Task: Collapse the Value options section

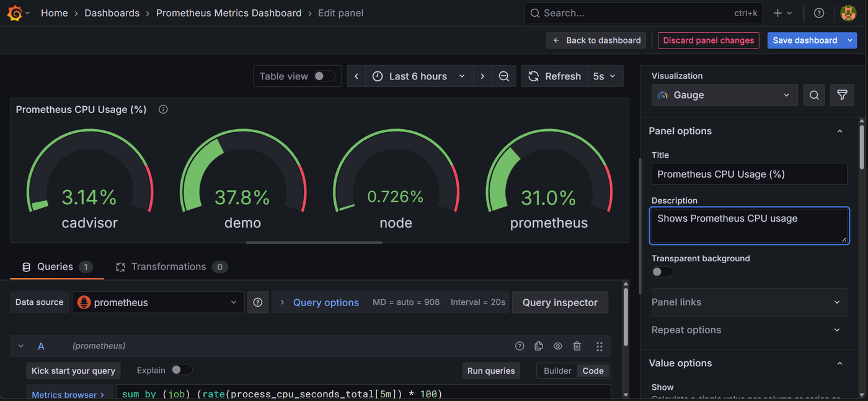Action: (x=840, y=363)
